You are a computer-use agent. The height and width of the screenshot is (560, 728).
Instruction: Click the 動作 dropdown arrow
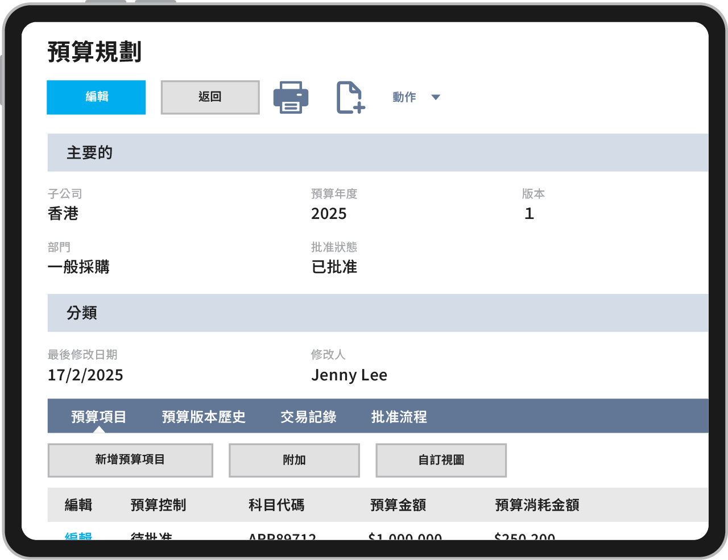click(x=436, y=97)
